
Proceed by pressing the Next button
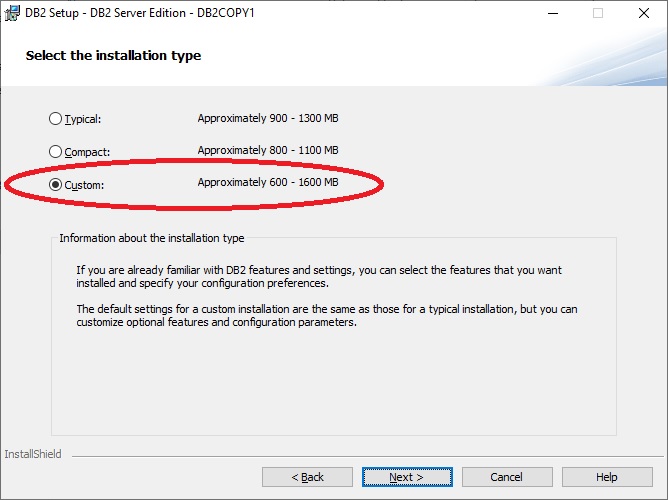(x=407, y=477)
